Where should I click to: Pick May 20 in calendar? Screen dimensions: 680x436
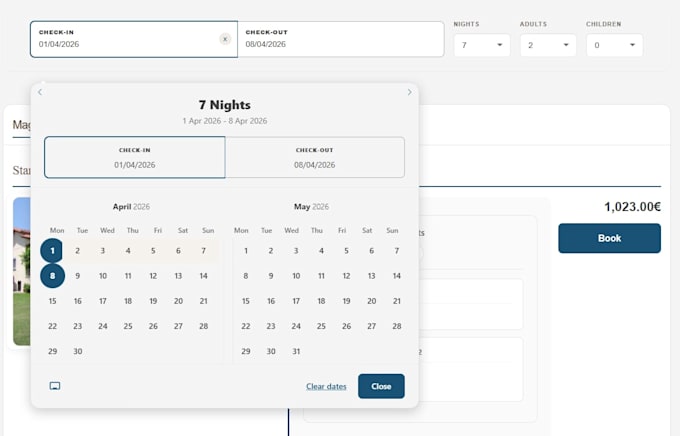[372, 301]
